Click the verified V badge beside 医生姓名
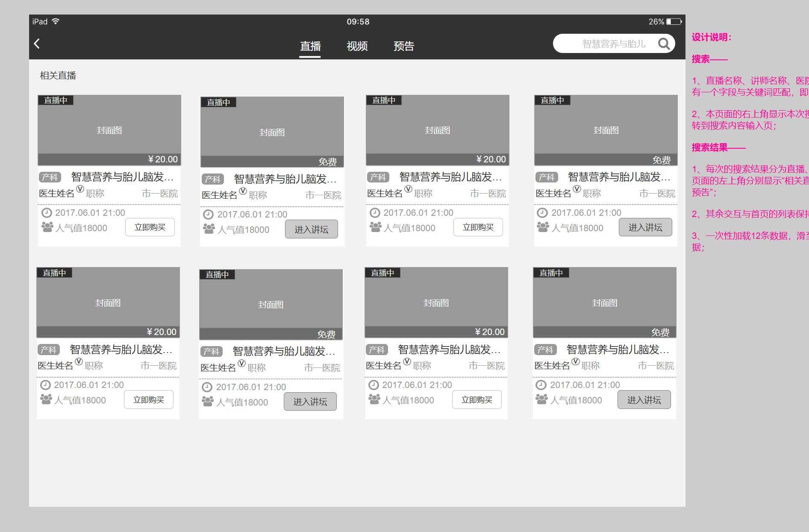Screen dimensions: 809x532 point(81,190)
